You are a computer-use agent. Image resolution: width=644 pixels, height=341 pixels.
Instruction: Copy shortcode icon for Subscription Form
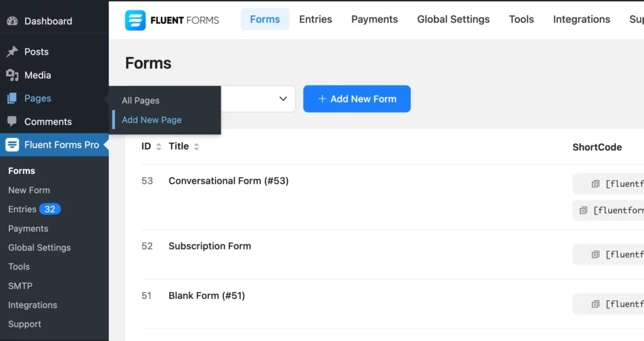(x=595, y=254)
